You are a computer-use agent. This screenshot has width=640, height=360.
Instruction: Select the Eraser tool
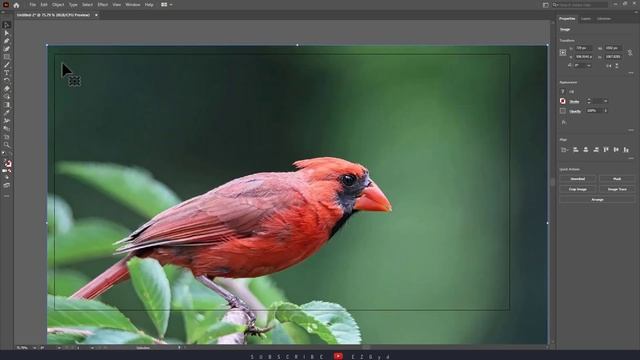(x=7, y=89)
